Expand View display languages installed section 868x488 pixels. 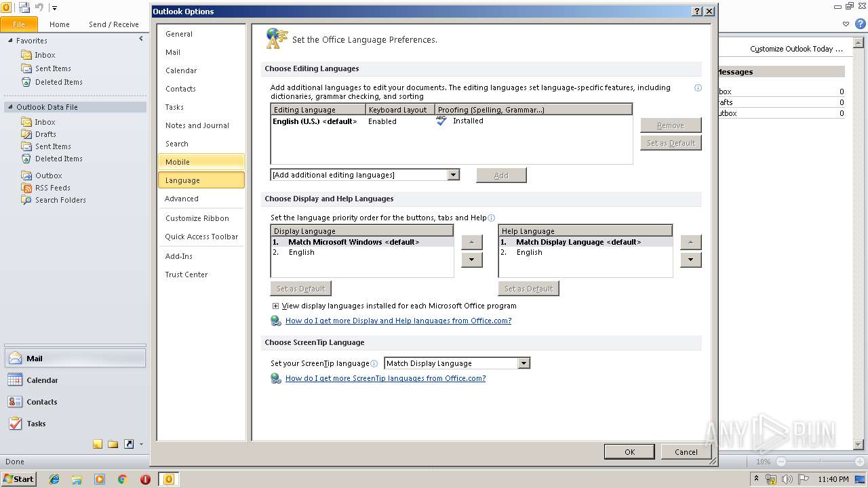pyautogui.click(x=275, y=306)
